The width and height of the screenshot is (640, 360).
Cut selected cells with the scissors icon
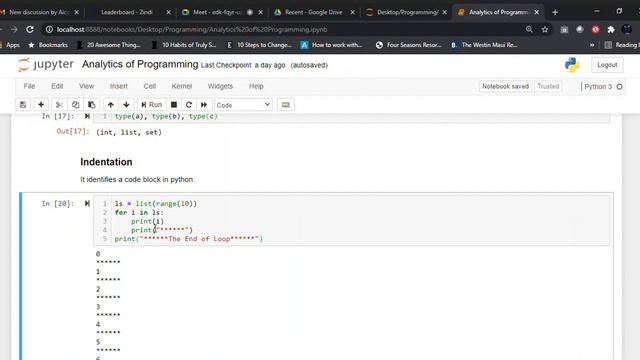(59, 105)
